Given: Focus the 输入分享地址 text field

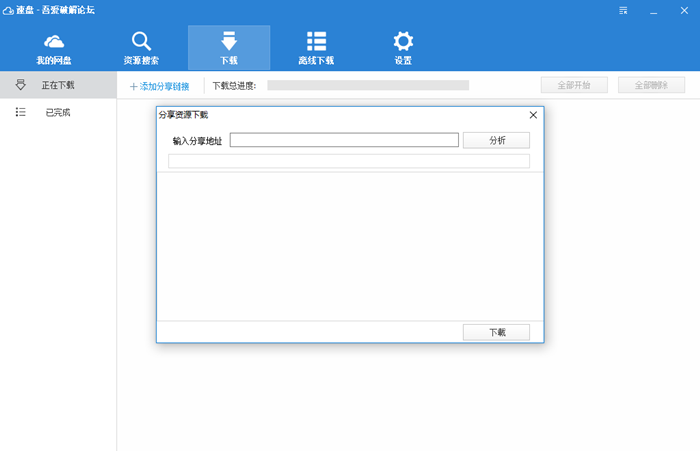Looking at the screenshot, I should coord(344,140).
